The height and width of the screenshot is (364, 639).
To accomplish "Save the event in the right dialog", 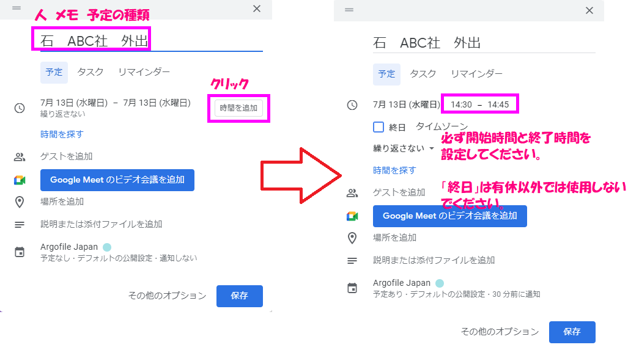I will coord(572,332).
